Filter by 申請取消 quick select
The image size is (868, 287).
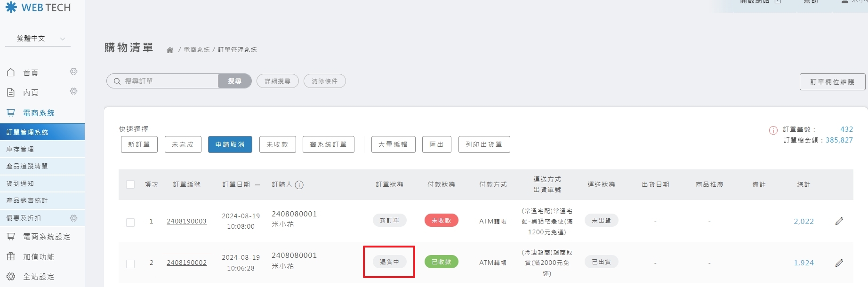pyautogui.click(x=230, y=144)
